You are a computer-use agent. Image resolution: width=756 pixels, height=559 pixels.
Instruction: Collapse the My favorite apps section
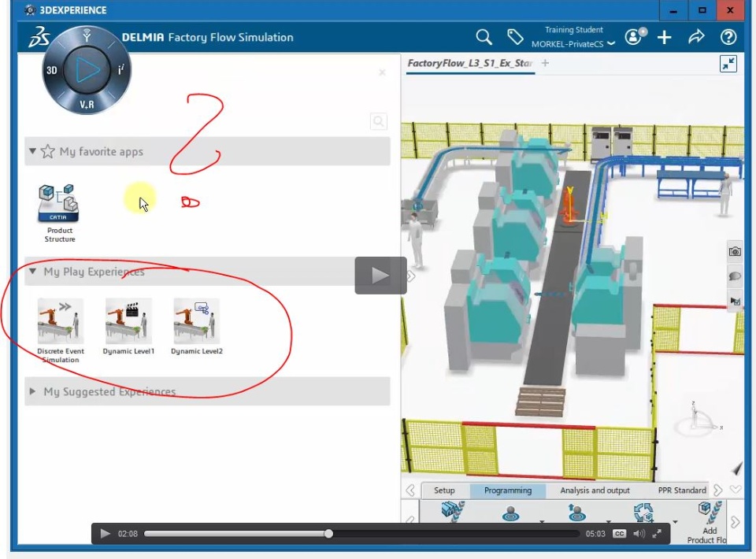32,151
